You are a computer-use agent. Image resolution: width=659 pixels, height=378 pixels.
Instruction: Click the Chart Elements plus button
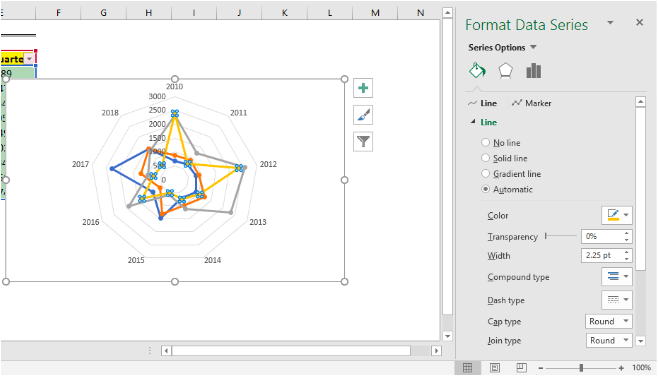tap(363, 88)
